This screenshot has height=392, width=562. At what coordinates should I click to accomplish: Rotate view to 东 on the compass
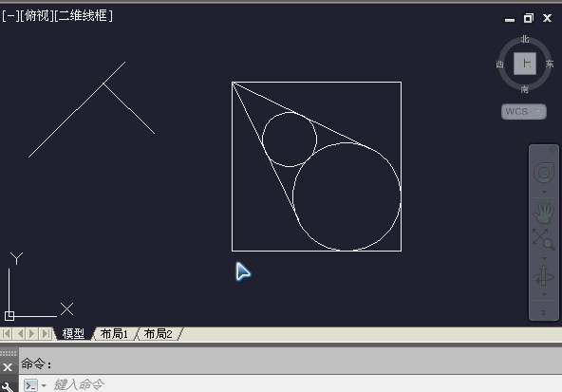click(550, 64)
